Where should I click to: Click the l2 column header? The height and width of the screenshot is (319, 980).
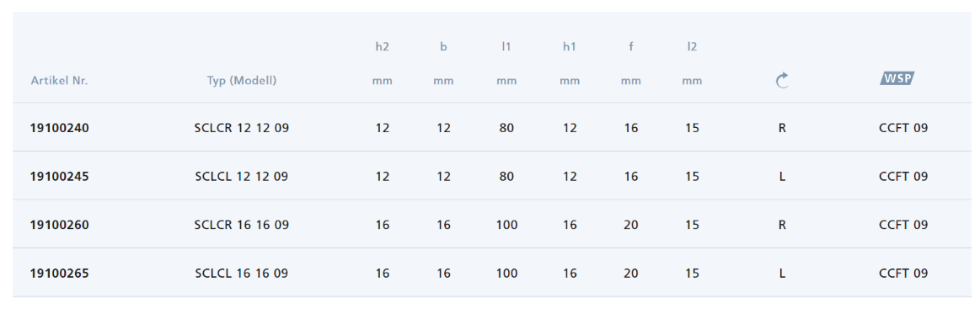692,47
